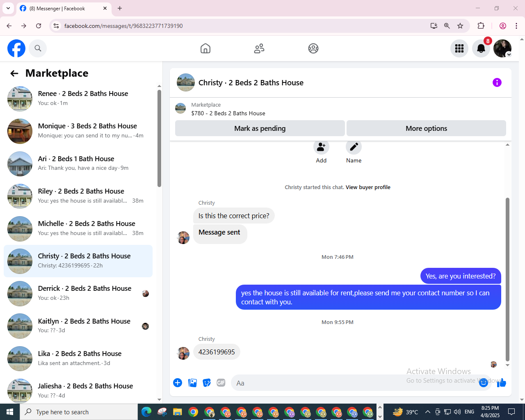Open Microsoft Edge from taskbar
This screenshot has height=420, width=525.
pyautogui.click(x=146, y=412)
